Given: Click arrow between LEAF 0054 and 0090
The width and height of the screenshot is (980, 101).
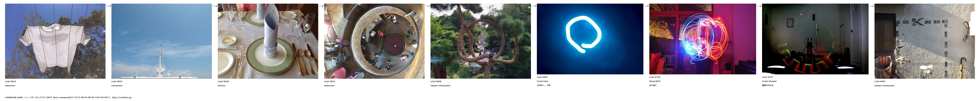Looking at the screenshot, I should 428,6.
